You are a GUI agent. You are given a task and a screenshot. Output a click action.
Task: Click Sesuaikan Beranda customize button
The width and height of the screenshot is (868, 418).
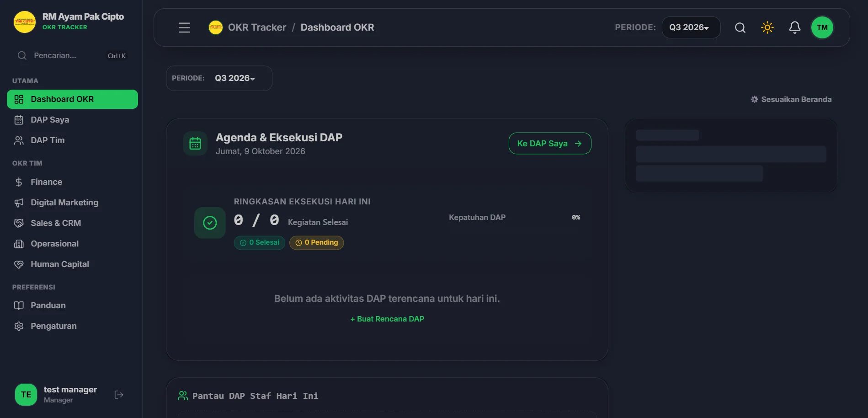pos(791,99)
